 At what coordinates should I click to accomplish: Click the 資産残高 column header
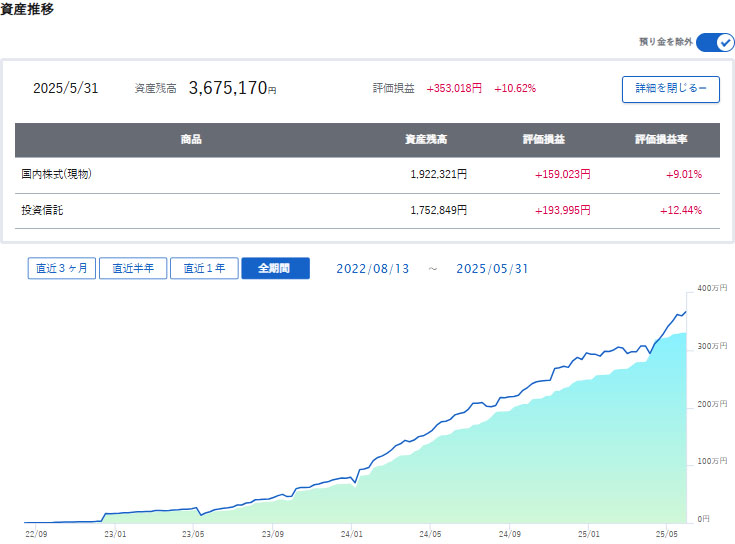click(x=426, y=140)
